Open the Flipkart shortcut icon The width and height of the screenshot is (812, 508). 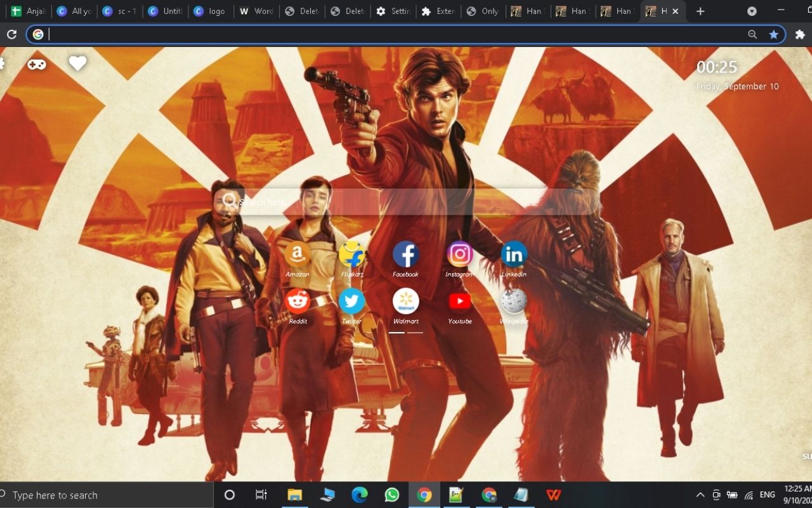pyautogui.click(x=351, y=254)
